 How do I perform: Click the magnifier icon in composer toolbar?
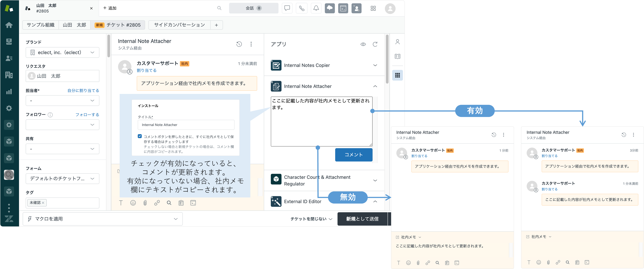169,203
